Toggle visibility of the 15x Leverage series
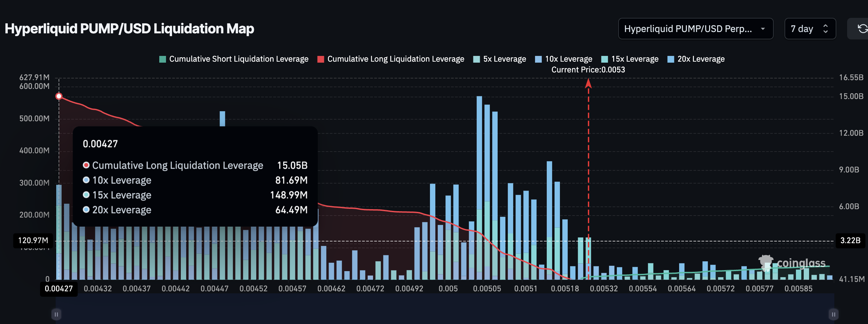 (x=629, y=59)
